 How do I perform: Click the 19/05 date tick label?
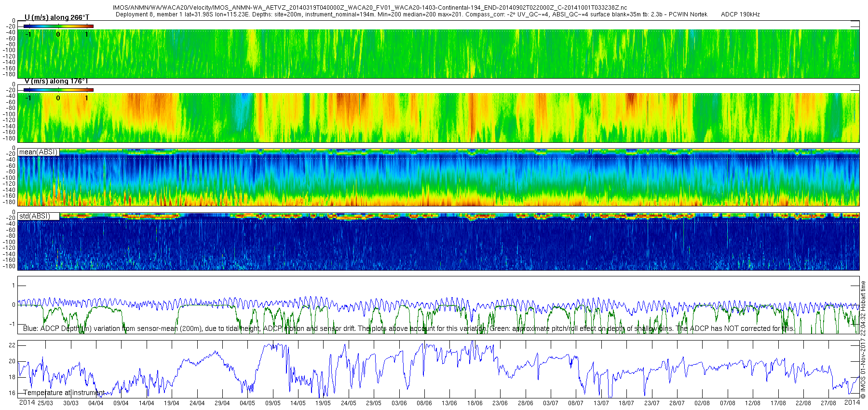pyautogui.click(x=323, y=403)
